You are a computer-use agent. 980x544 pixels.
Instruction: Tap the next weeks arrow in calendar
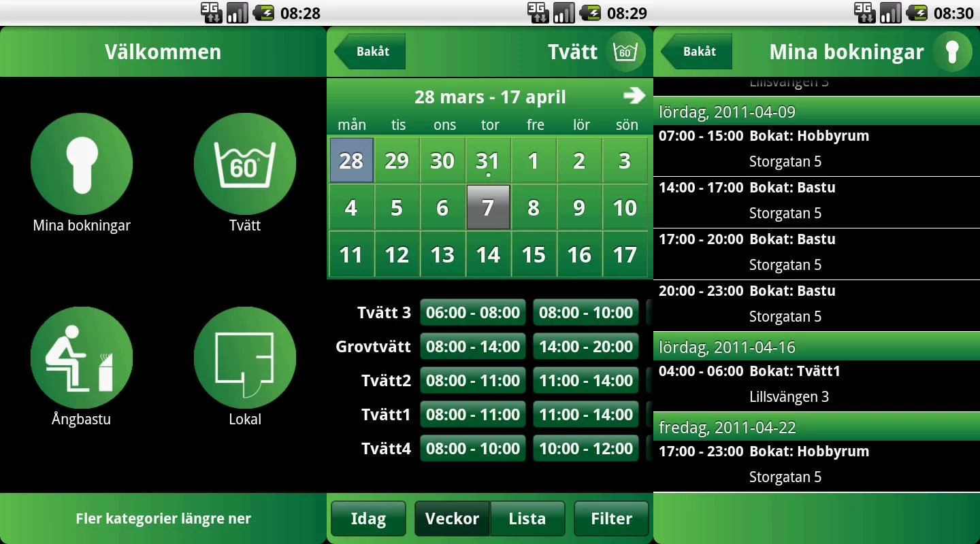pyautogui.click(x=634, y=96)
